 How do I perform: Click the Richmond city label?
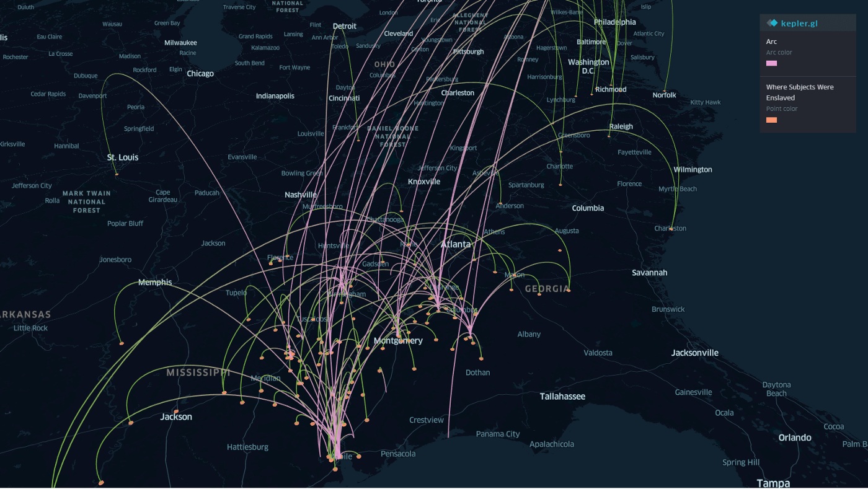[611, 89]
